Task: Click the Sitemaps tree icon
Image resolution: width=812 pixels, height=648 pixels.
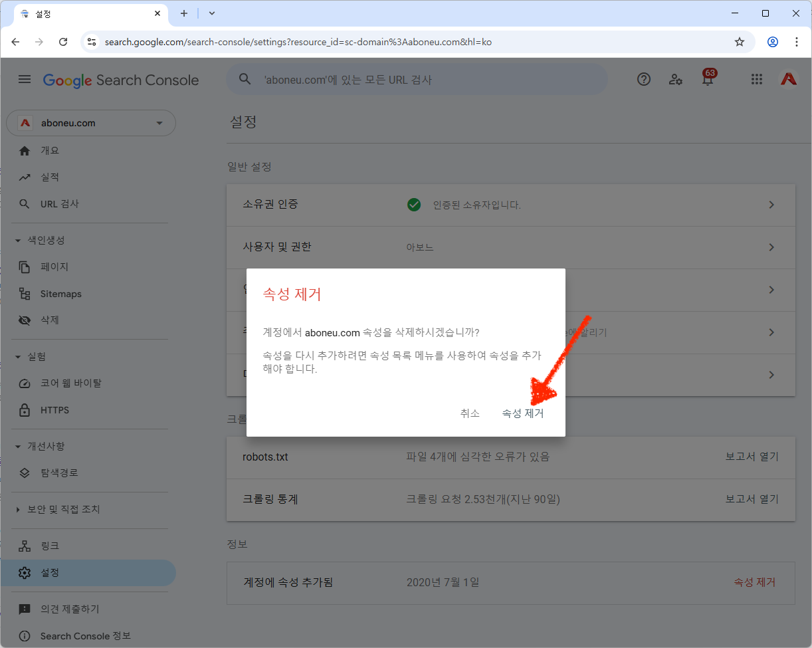Action: [x=25, y=294]
